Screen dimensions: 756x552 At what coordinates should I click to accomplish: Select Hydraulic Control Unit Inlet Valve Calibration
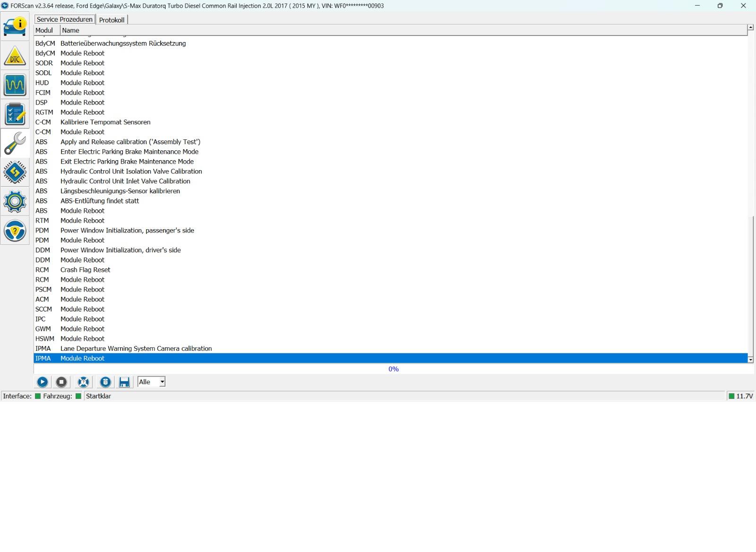coord(391,181)
